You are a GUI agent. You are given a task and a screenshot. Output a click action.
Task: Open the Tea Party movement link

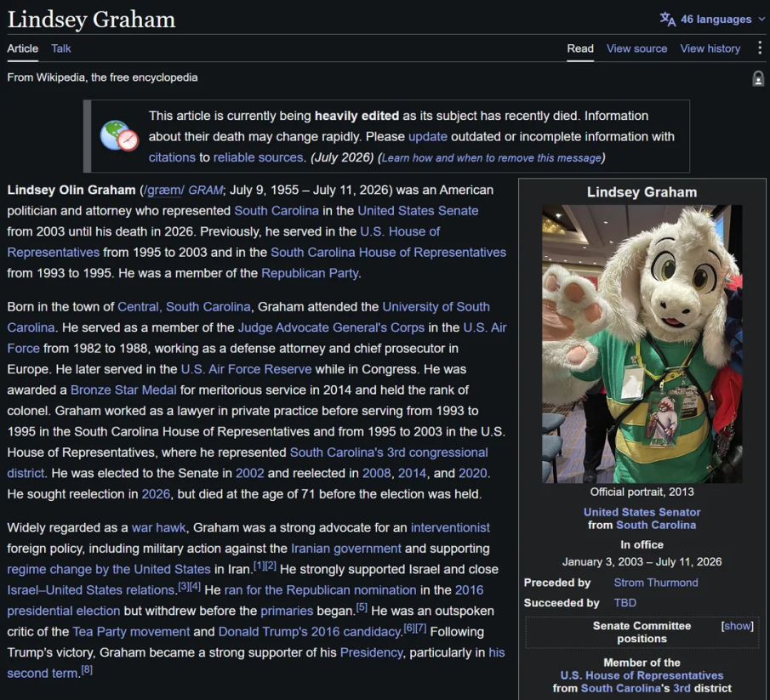click(131, 632)
